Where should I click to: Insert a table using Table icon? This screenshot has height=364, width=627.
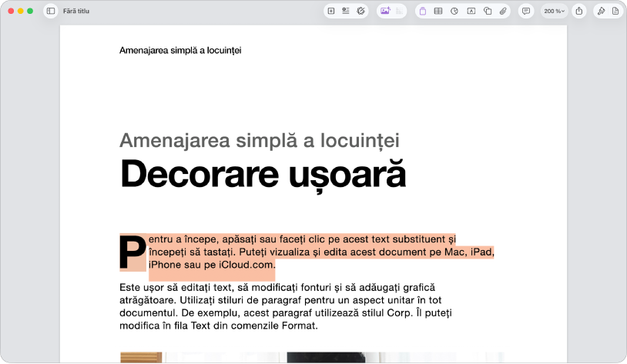tap(438, 12)
